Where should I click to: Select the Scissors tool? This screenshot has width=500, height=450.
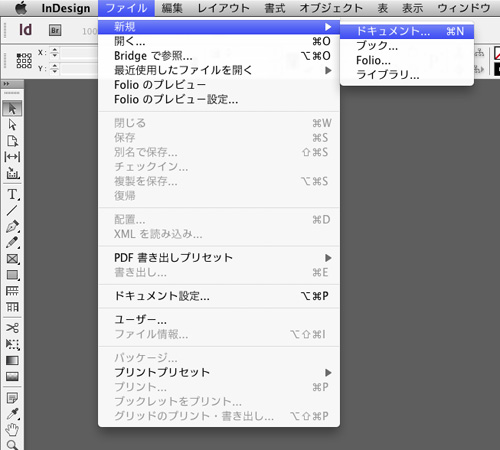(x=12, y=328)
